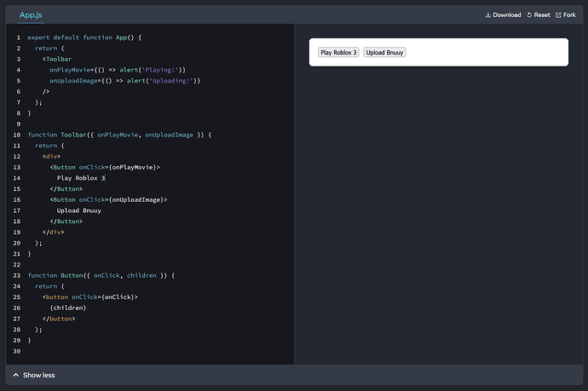Click the chevron icon beside Show less
Screen dimensions: 588x391
(14, 375)
